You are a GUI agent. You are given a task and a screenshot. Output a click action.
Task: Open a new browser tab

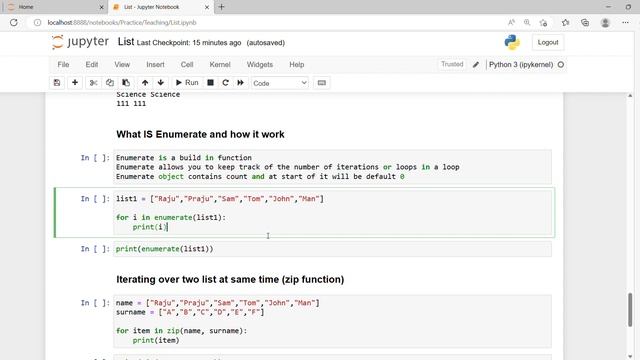coord(222,7)
